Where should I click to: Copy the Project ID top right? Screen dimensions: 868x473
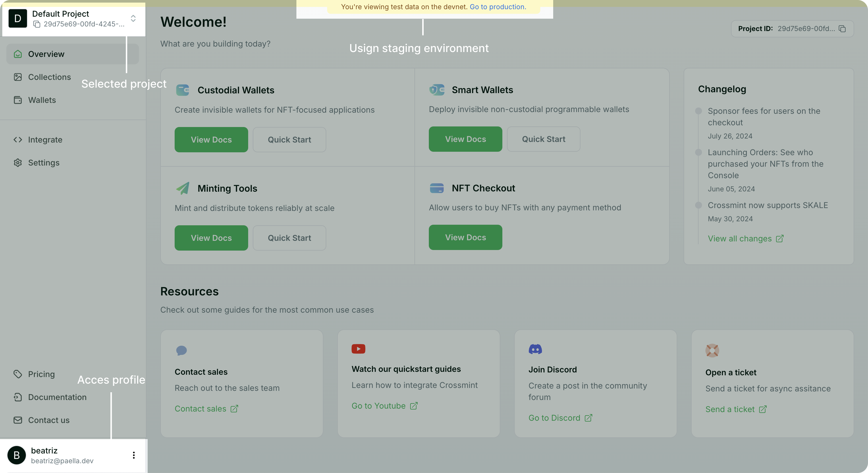[x=842, y=29]
